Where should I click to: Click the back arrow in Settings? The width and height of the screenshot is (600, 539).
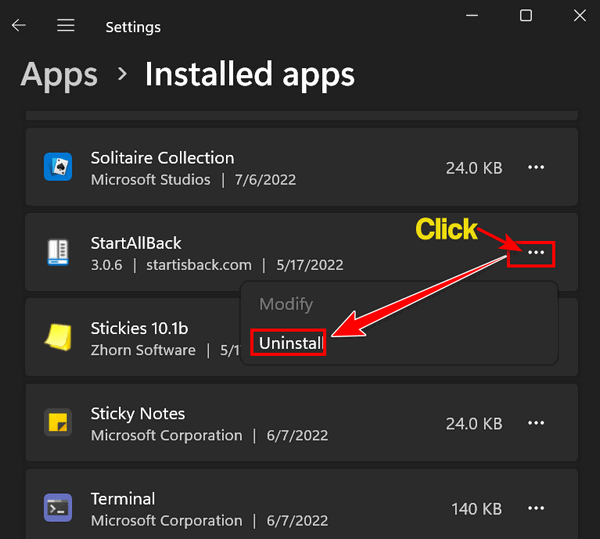point(18,26)
